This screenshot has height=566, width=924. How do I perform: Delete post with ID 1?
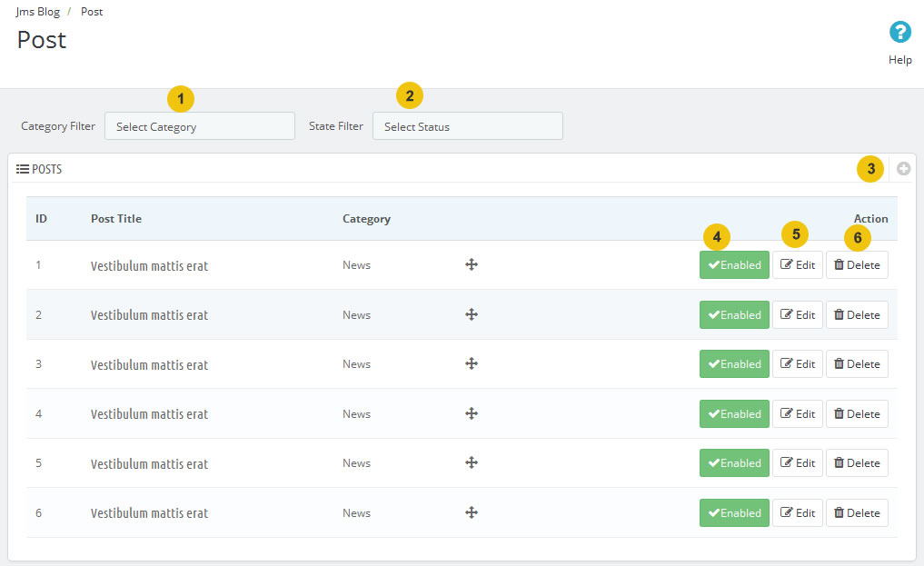[857, 265]
